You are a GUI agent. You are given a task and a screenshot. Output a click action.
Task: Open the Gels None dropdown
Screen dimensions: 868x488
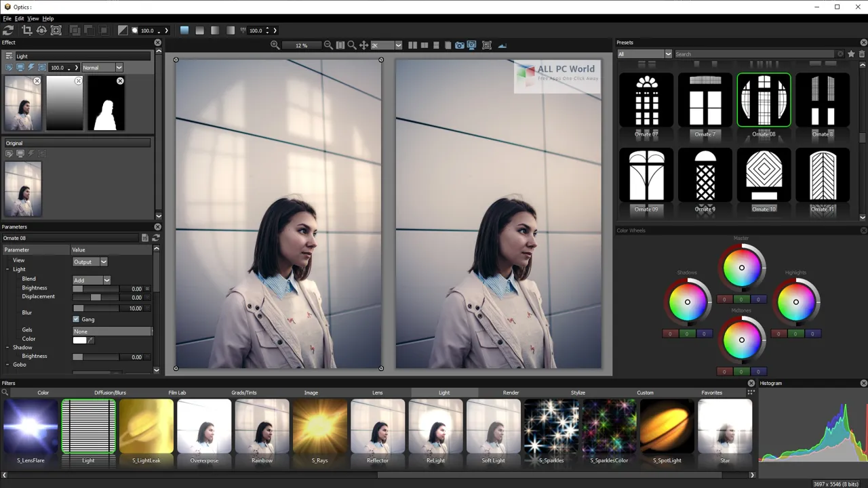pyautogui.click(x=113, y=331)
